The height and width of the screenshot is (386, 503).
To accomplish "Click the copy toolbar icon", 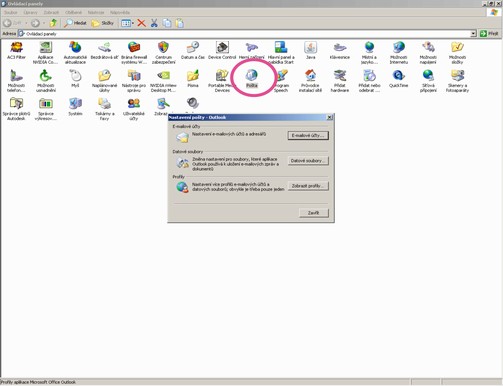I will pyautogui.click(x=167, y=23).
